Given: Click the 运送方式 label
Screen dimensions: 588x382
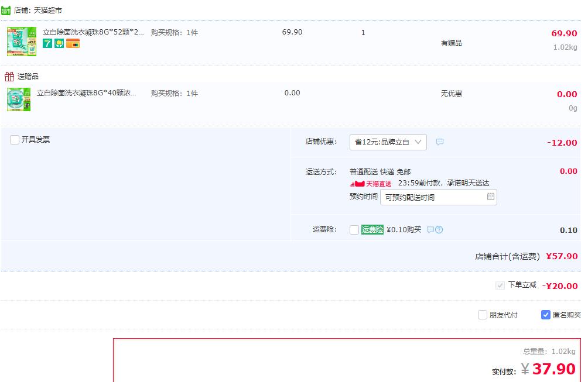Looking at the screenshot, I should (321, 172).
